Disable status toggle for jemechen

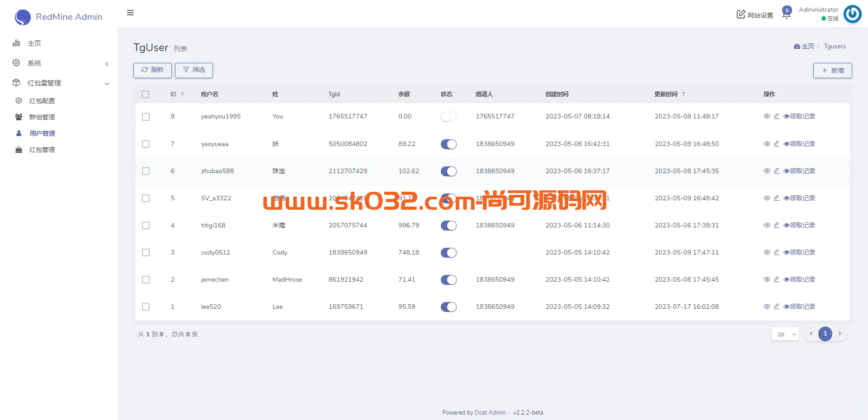(448, 279)
